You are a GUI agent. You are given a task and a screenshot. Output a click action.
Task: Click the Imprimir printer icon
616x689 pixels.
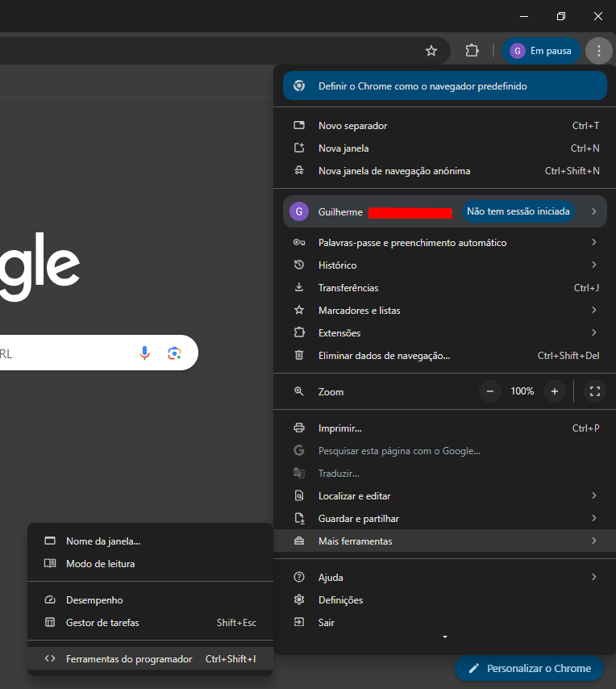coord(299,428)
